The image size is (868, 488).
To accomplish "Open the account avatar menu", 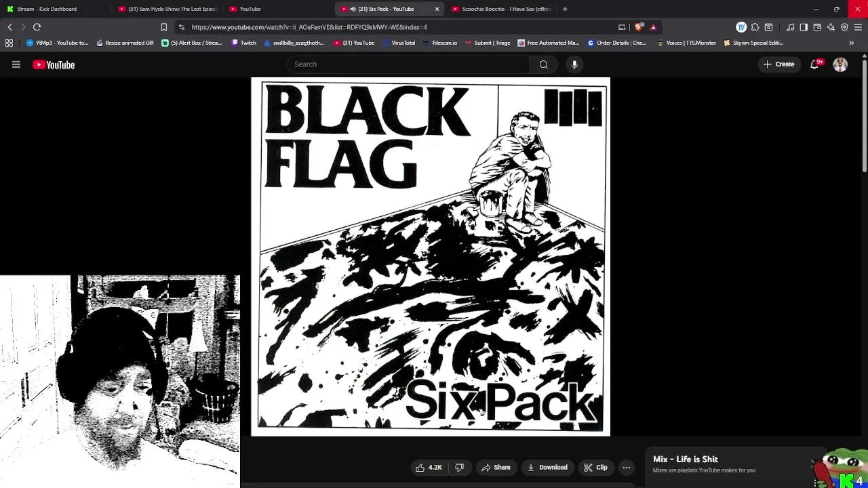I will (x=840, y=64).
